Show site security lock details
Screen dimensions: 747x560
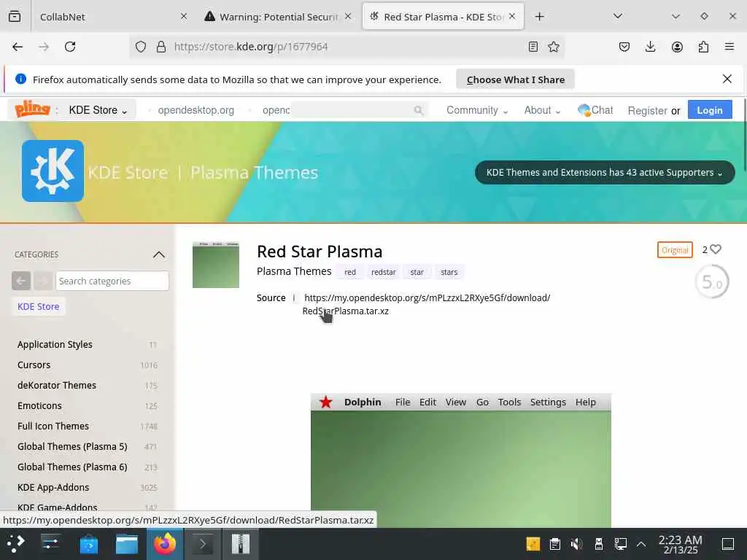(x=161, y=47)
